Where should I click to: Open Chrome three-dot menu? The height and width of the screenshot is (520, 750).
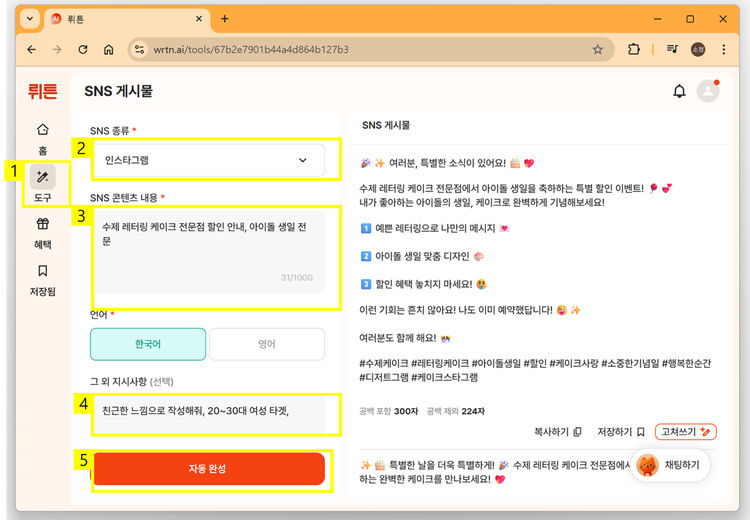point(724,49)
